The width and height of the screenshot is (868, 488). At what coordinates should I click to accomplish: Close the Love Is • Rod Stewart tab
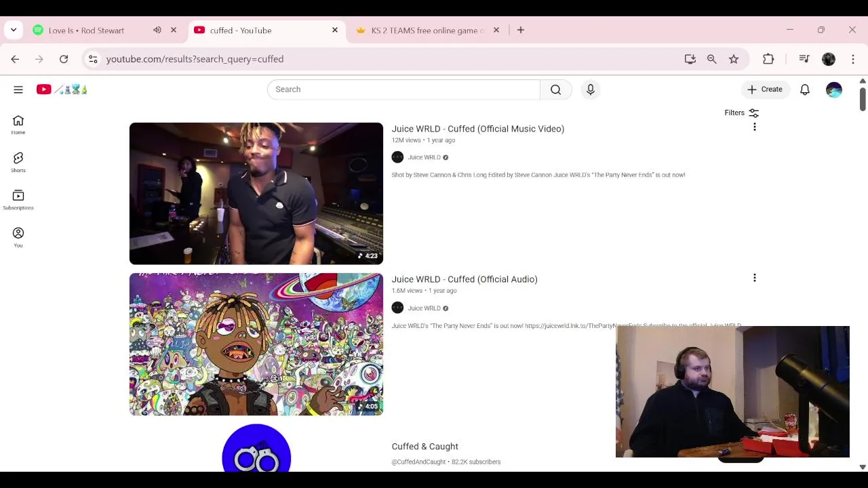(x=174, y=30)
